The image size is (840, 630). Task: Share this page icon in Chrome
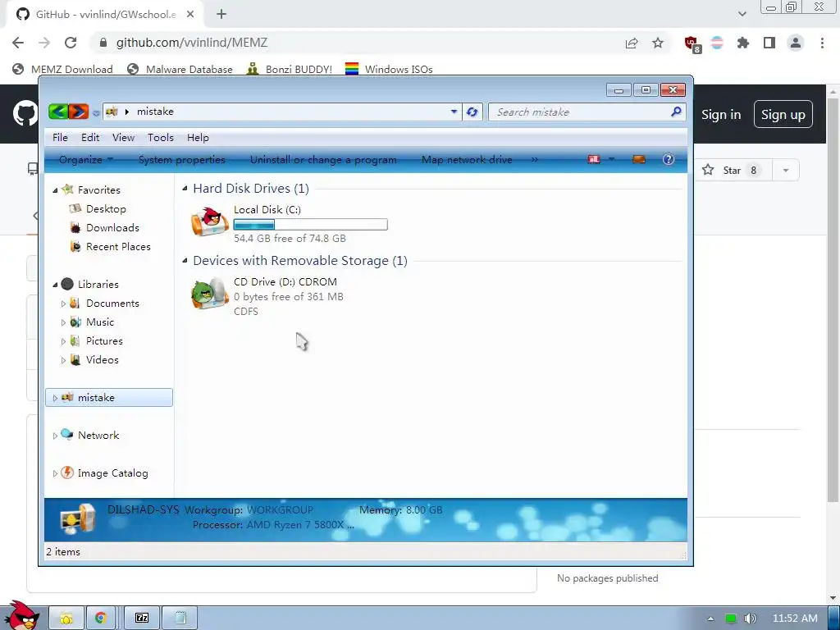(x=632, y=43)
